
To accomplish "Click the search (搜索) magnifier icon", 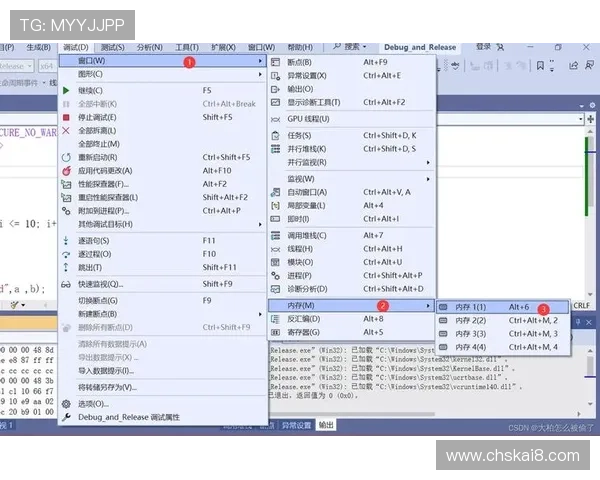I will tap(337, 47).
